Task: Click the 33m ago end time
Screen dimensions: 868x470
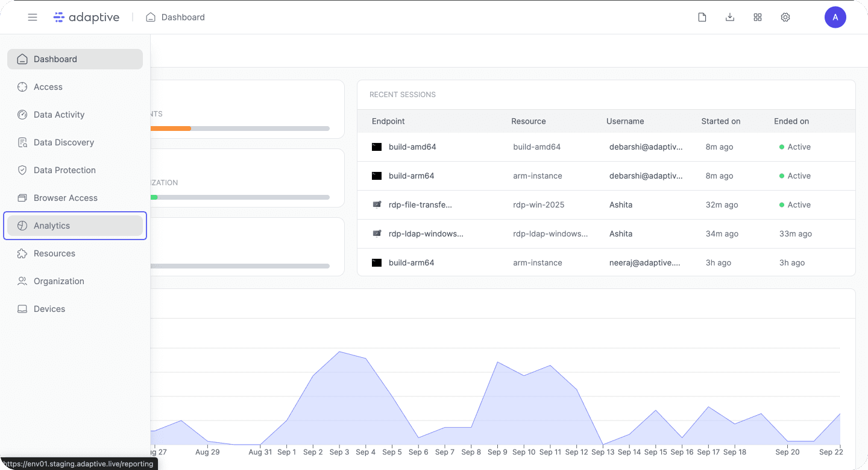Action: 796,233
